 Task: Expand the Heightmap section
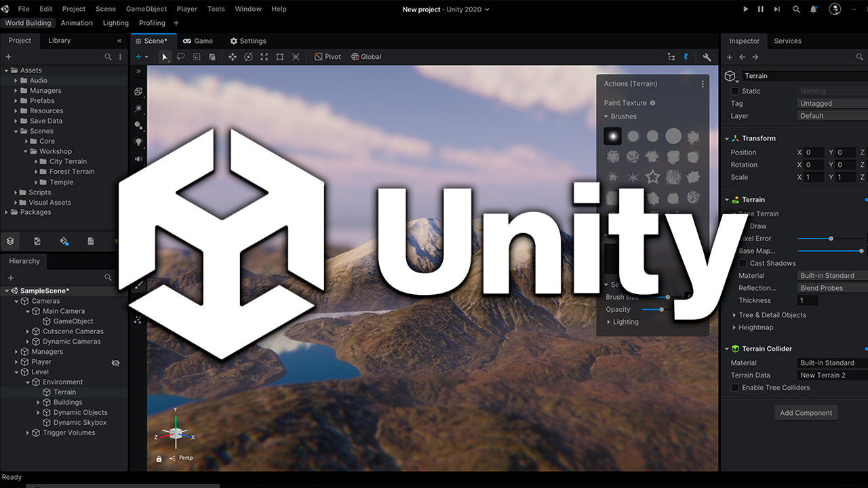pos(734,327)
